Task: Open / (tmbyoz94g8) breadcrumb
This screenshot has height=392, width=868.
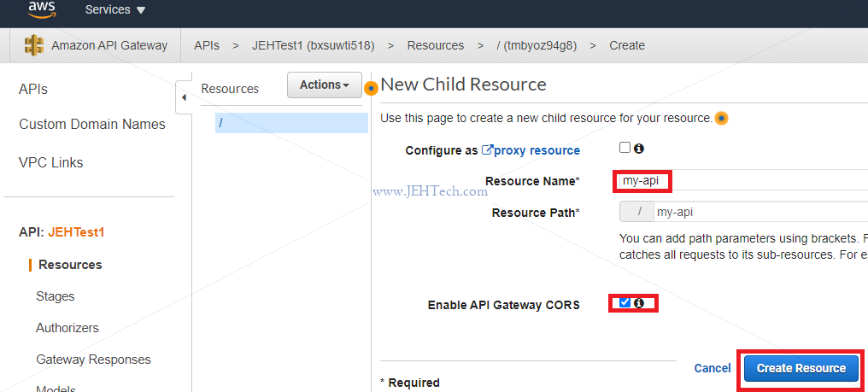Action: [537, 45]
